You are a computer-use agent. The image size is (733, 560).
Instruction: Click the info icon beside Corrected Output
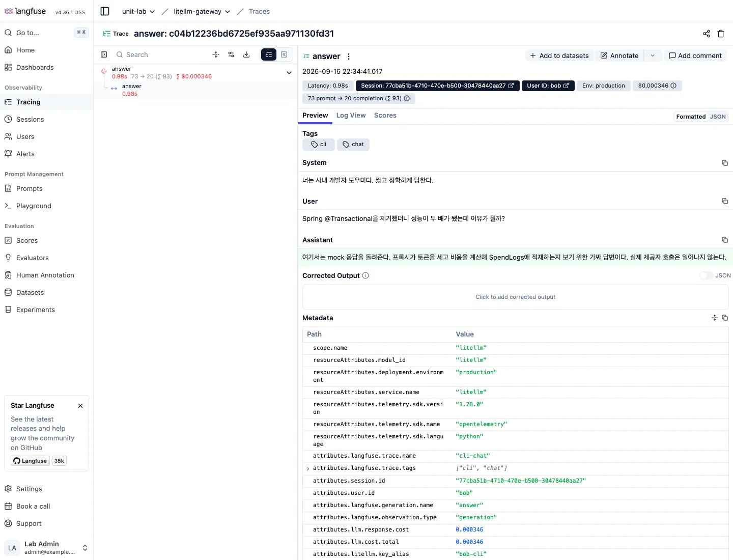click(365, 275)
